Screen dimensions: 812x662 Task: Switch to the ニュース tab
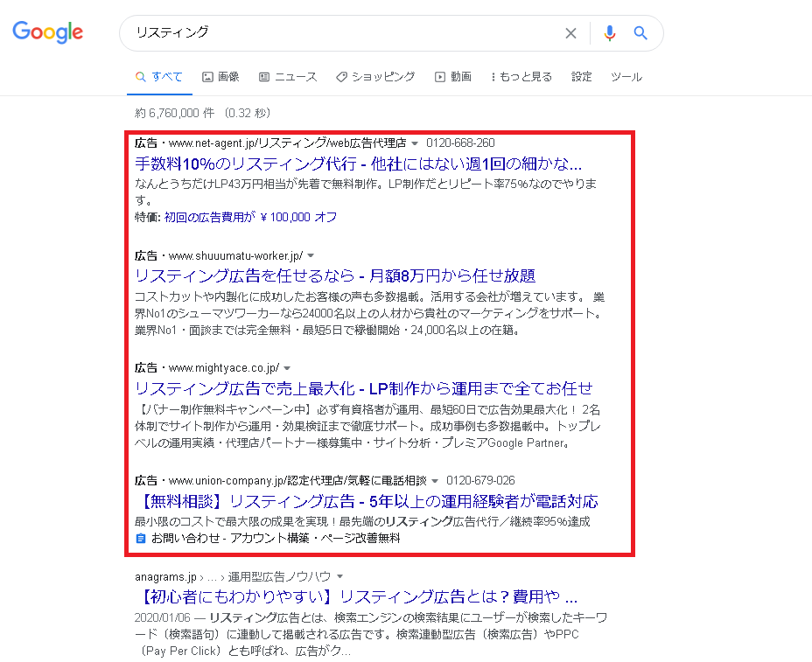(288, 77)
